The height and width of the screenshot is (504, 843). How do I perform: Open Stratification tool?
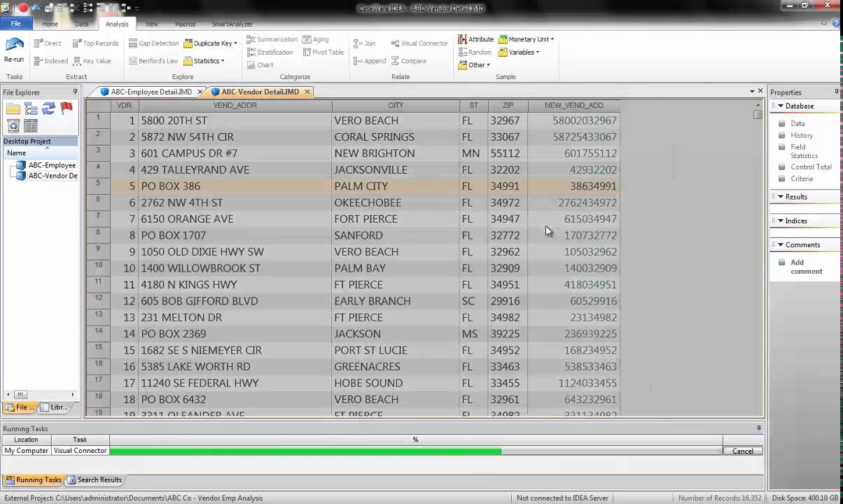(270, 52)
